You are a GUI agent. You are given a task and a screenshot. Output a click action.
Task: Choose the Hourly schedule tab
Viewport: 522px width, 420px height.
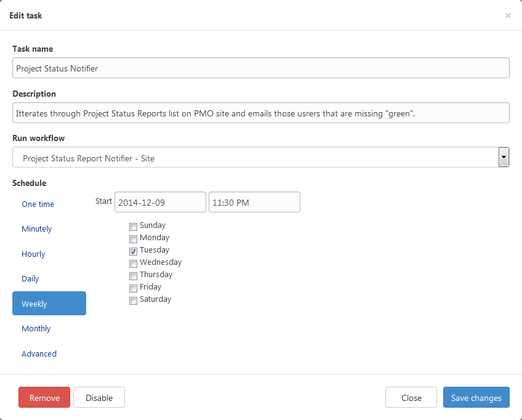click(x=33, y=254)
